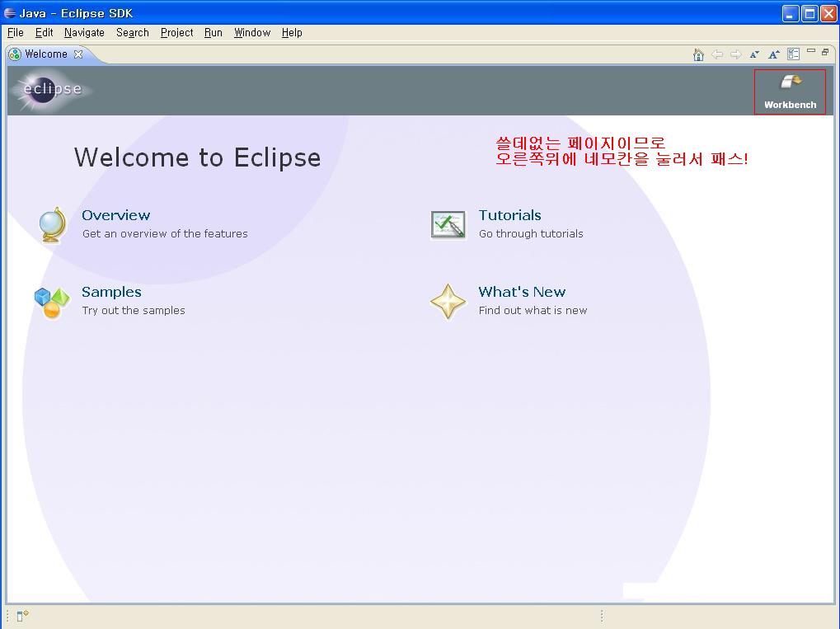Open the Search menu
The width and height of the screenshot is (840, 629).
click(133, 33)
